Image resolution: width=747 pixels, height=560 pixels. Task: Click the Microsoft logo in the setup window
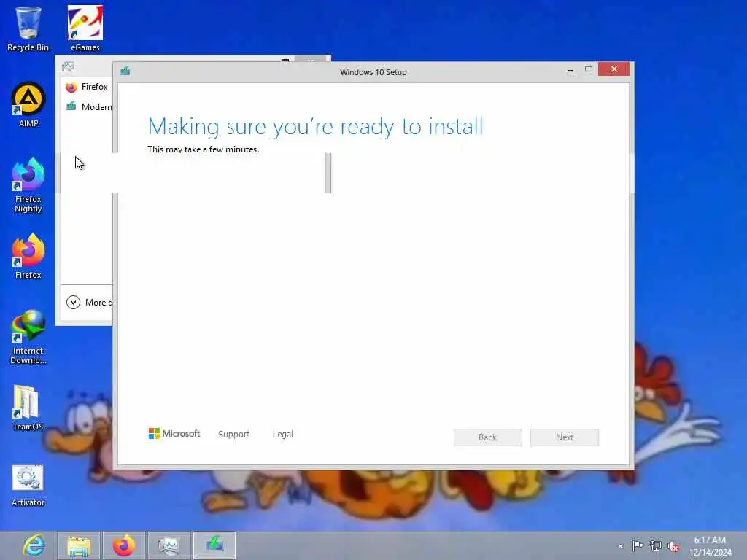[x=174, y=433]
